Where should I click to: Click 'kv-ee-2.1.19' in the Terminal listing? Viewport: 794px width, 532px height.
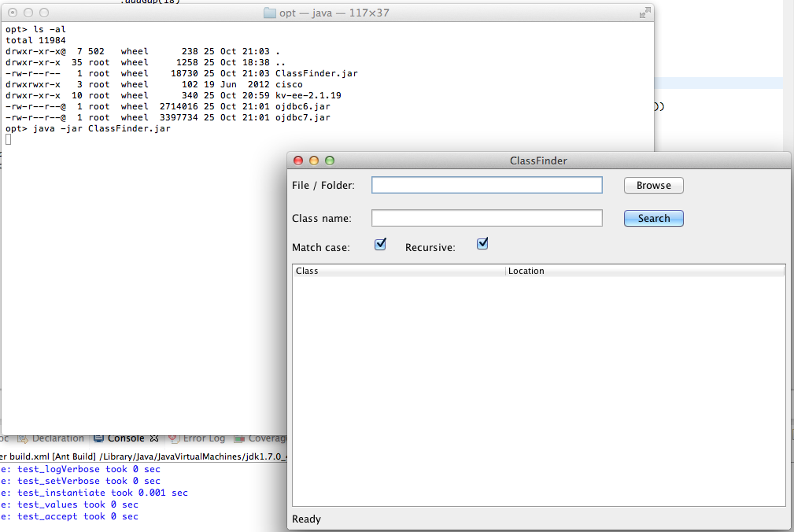[308, 96]
